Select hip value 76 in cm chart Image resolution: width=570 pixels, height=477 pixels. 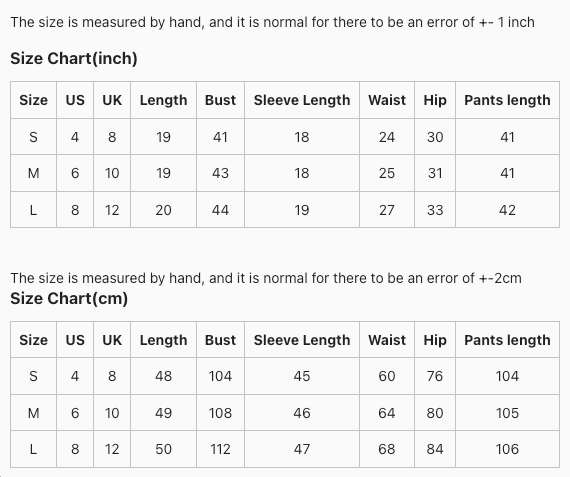coord(435,376)
